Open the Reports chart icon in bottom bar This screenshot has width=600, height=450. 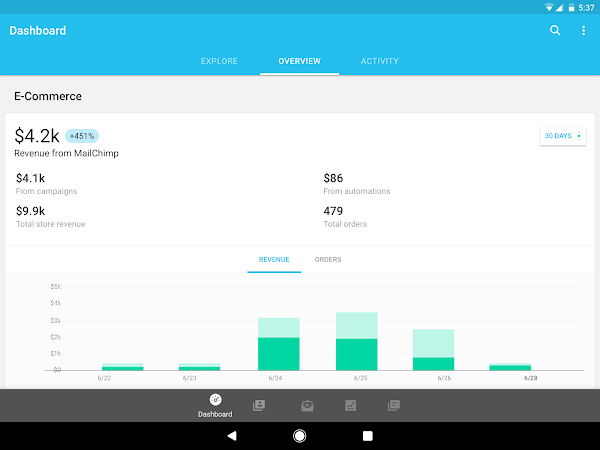pyautogui.click(x=351, y=405)
